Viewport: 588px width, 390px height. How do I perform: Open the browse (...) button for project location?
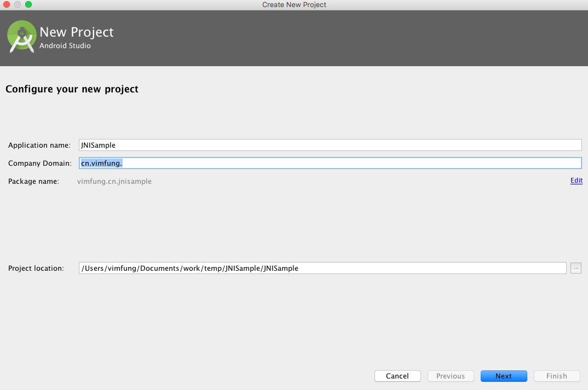coord(576,268)
